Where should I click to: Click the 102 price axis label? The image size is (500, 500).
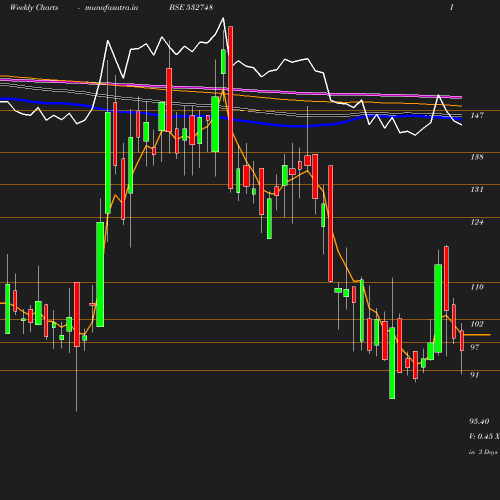pos(477,324)
